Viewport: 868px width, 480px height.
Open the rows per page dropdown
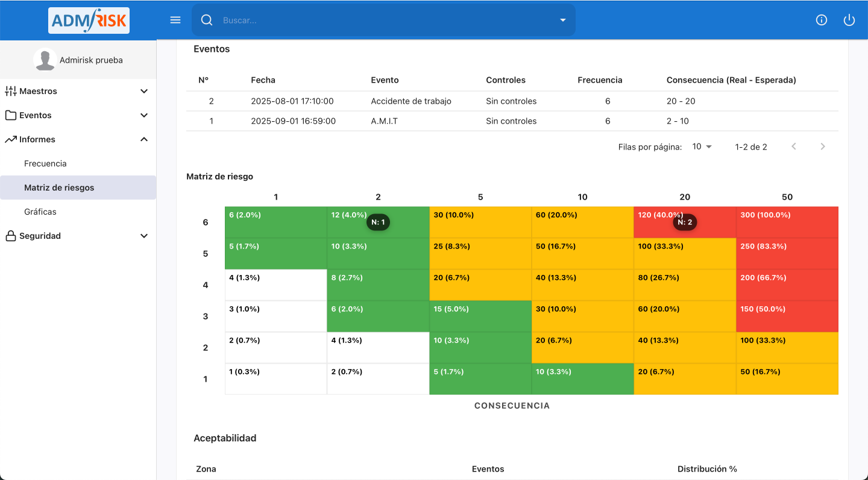pos(702,147)
